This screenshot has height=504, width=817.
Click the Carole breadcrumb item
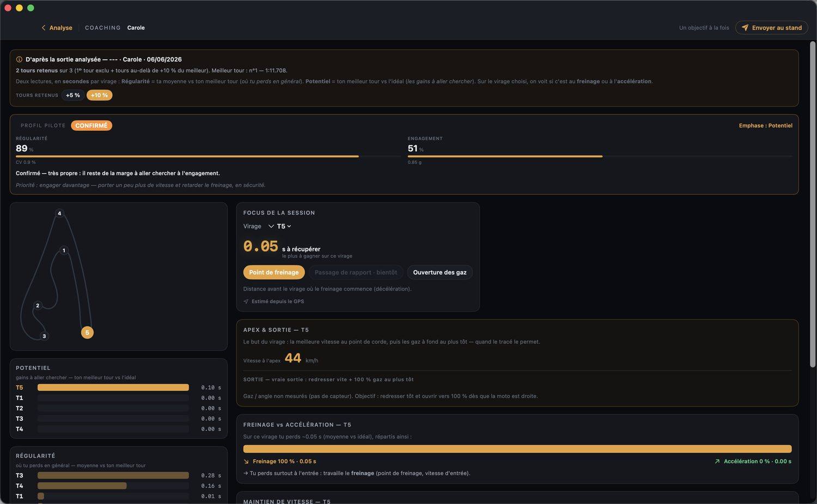tap(136, 28)
